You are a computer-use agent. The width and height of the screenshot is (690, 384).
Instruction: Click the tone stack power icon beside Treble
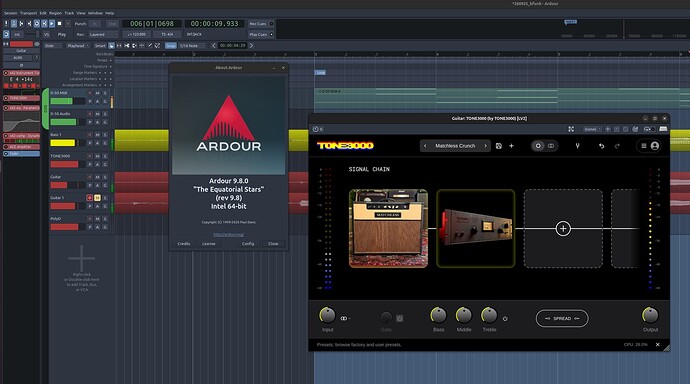[505, 318]
